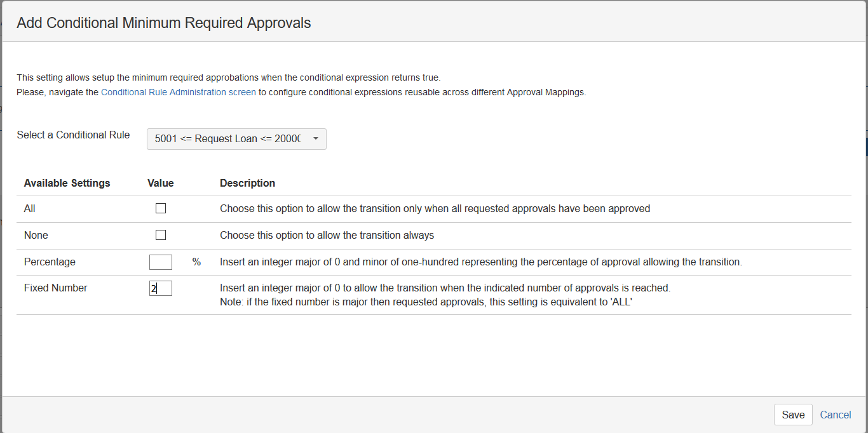
Task: Click the 'Select a Conditional Rule' label
Action: [73, 135]
